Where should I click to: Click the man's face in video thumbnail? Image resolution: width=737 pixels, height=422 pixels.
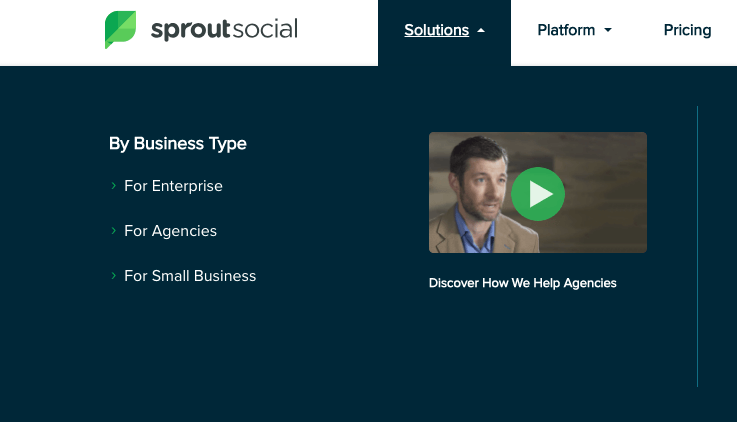[x=476, y=183]
